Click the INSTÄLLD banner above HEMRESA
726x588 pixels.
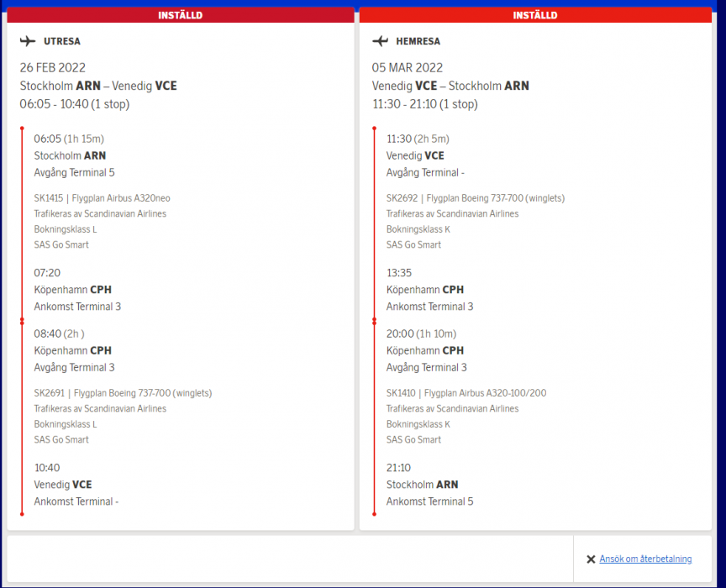coord(535,15)
